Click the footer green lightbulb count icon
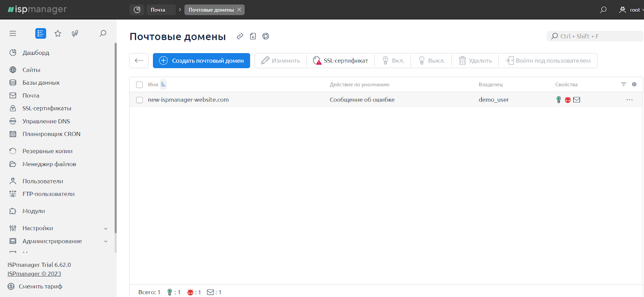644x297 pixels. (x=169, y=292)
